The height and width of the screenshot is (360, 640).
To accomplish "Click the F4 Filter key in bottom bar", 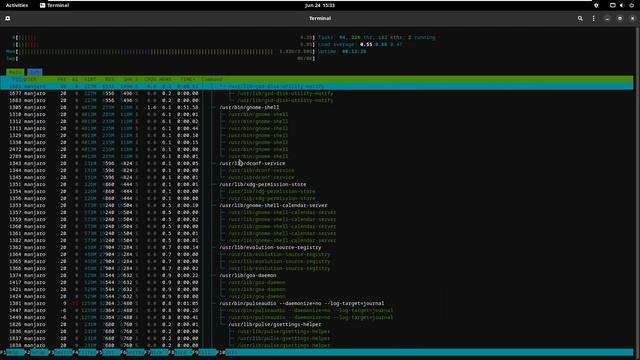I will pyautogui.click(x=85, y=352).
